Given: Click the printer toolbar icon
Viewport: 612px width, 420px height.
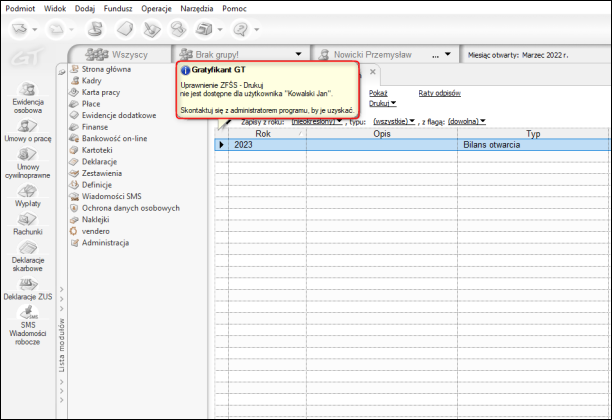Looking at the screenshot, I should click(204, 29).
